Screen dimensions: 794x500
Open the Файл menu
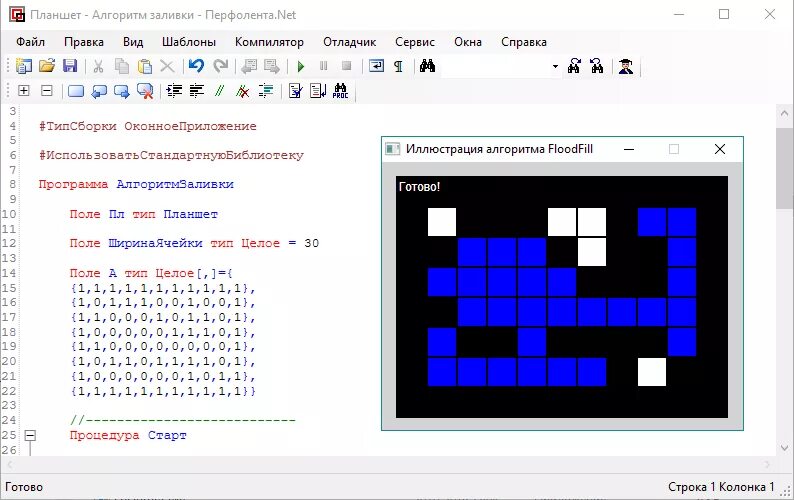(30, 42)
